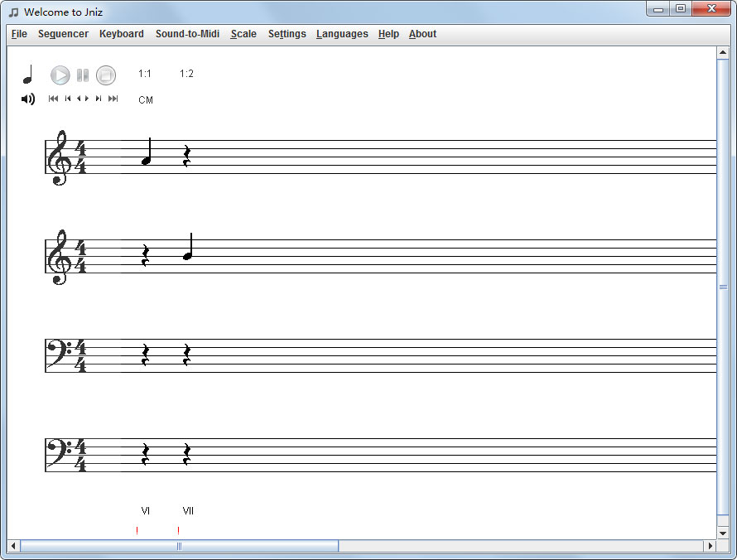737x560 pixels.
Task: Open the Languages menu
Action: 342,34
